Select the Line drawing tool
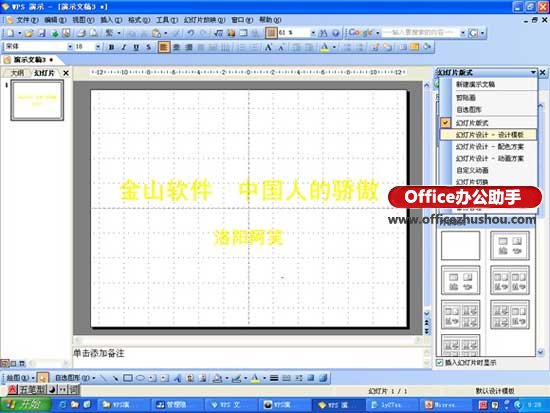Image resolution: width=550 pixels, height=413 pixels. (104, 378)
